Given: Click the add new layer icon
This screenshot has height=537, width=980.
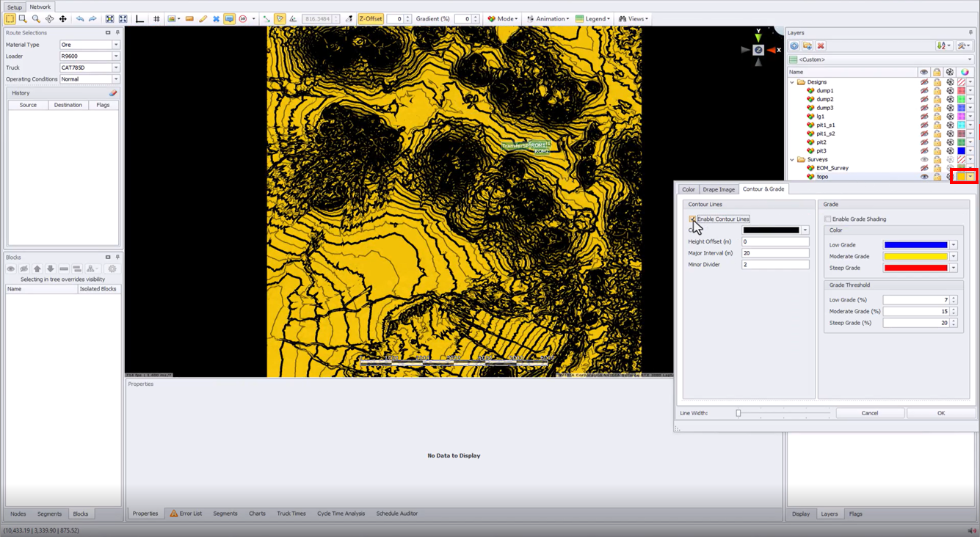Looking at the screenshot, I should [794, 46].
